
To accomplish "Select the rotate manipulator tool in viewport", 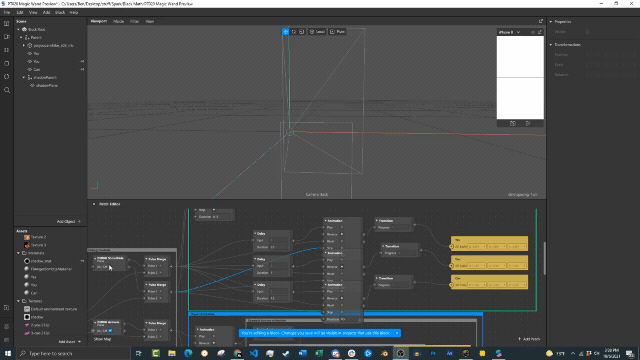I will [294, 32].
